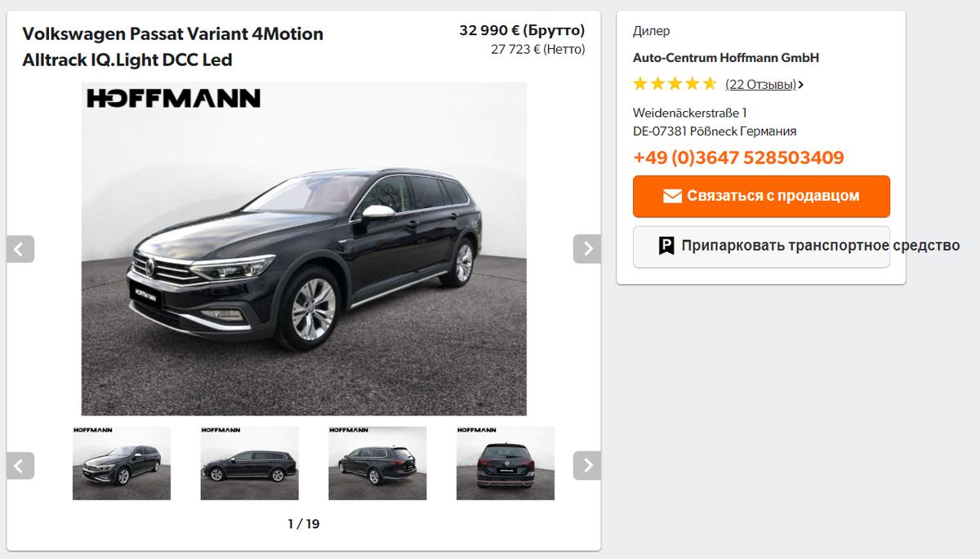Open the listing title "Volkswagen Passat Variant 4Motion"
The height and width of the screenshot is (559, 980).
[172, 33]
